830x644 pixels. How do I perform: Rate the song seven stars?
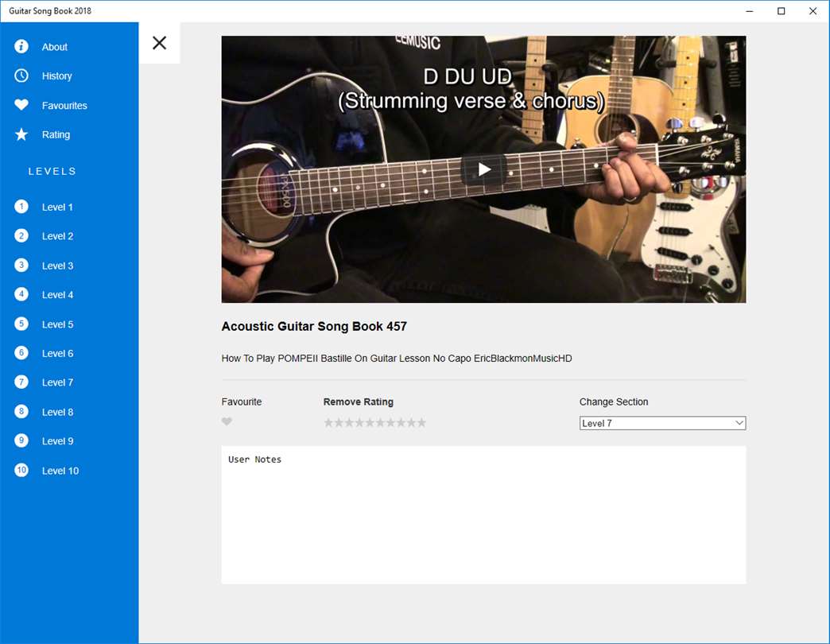390,422
